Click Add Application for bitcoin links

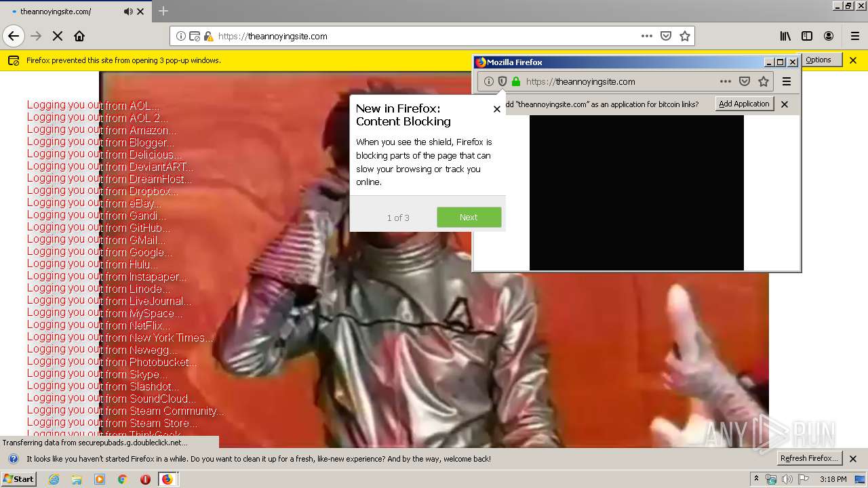click(x=745, y=104)
